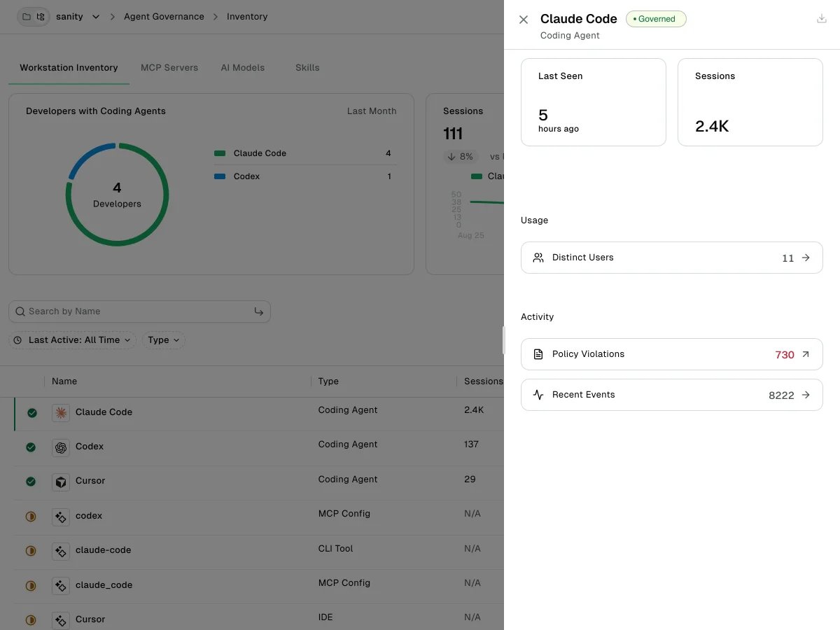Click the Claude Code row green status check
This screenshot has width=840, height=630.
pos(31,413)
